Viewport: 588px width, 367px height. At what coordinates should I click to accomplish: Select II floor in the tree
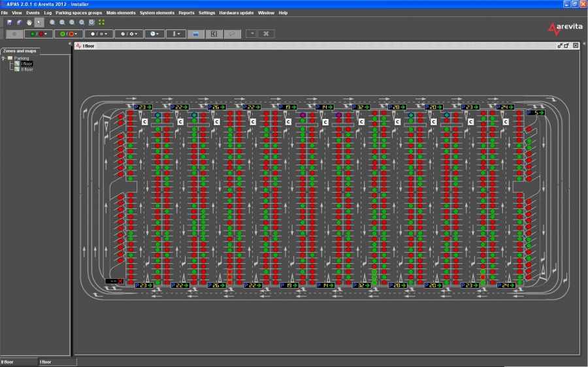(x=26, y=69)
